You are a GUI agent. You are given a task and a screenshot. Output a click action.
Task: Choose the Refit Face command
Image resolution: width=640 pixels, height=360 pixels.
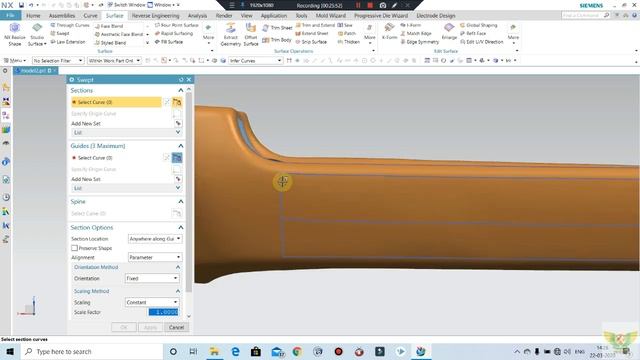coord(473,33)
